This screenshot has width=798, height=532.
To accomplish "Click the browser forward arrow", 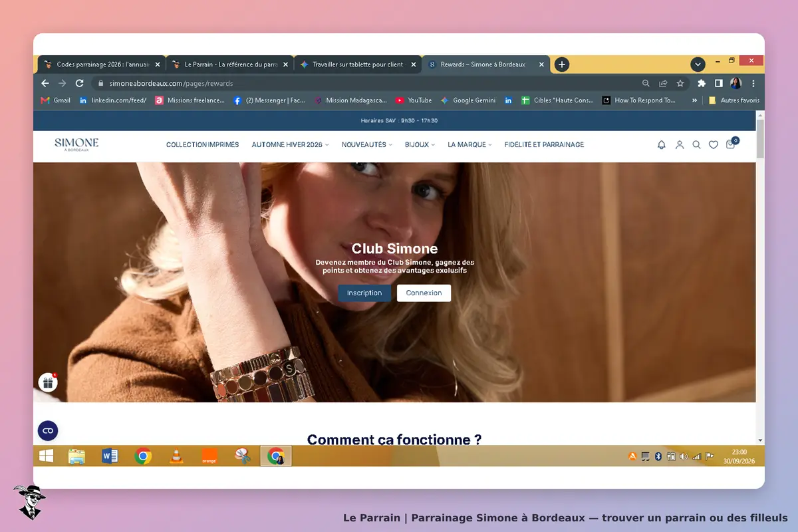I will pos(63,83).
